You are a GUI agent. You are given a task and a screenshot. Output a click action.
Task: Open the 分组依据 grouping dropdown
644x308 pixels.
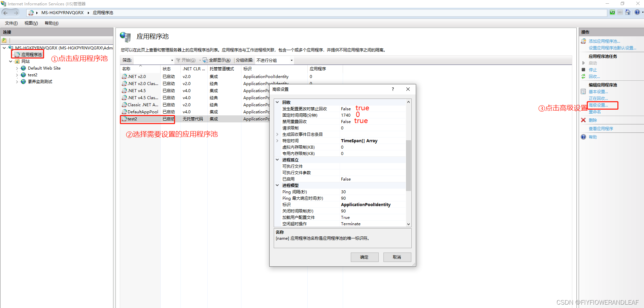coord(292,60)
